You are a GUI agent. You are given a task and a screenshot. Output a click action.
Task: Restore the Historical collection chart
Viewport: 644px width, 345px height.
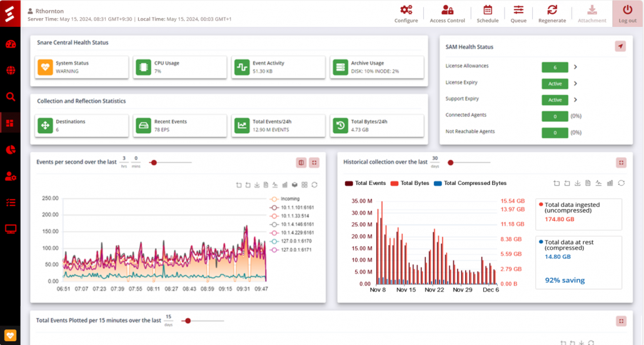(621, 183)
